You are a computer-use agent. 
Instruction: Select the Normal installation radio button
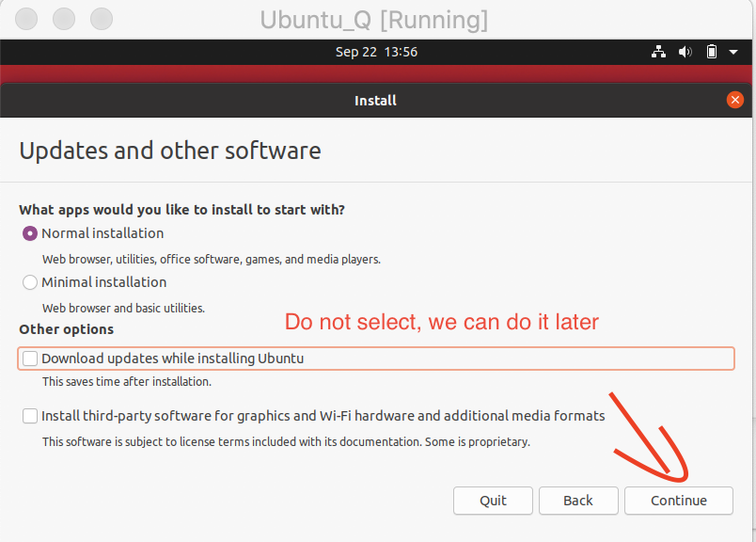point(30,233)
